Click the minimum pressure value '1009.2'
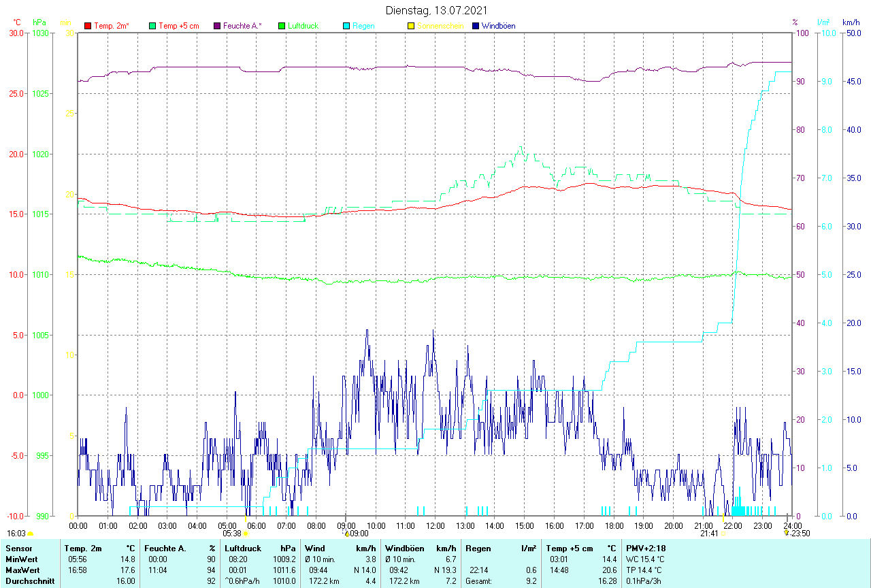 [x=284, y=559]
